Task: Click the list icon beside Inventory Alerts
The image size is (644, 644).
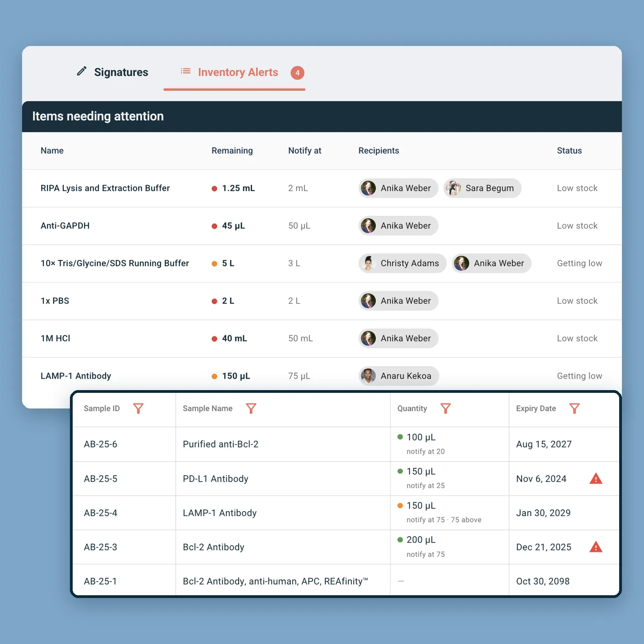Action: (185, 71)
